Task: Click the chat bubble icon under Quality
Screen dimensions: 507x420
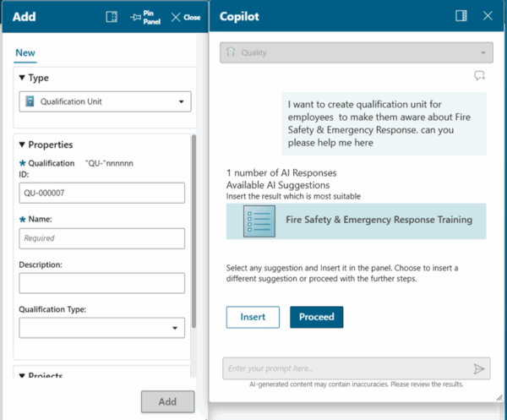Action: pyautogui.click(x=479, y=76)
